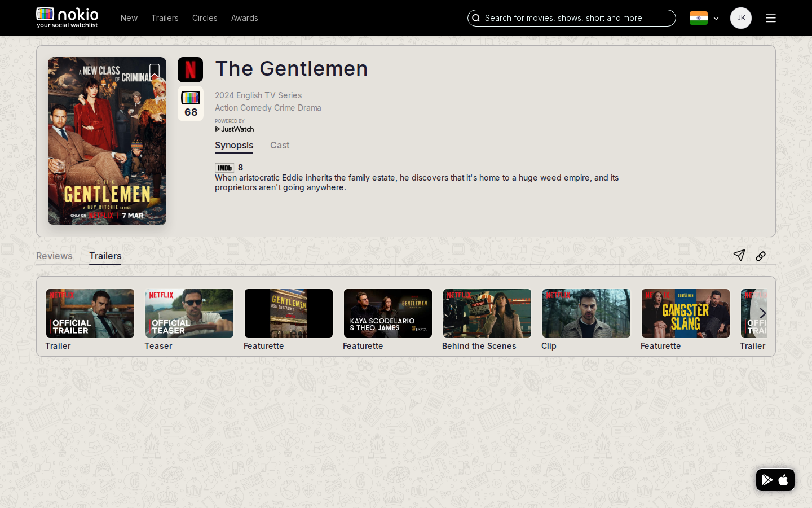Copy link with chain icon

coord(761,256)
